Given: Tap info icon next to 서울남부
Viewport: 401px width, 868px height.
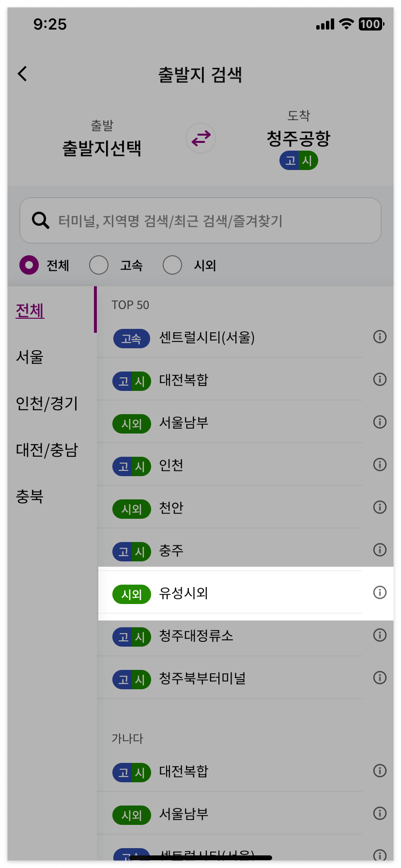Looking at the screenshot, I should coord(380,422).
